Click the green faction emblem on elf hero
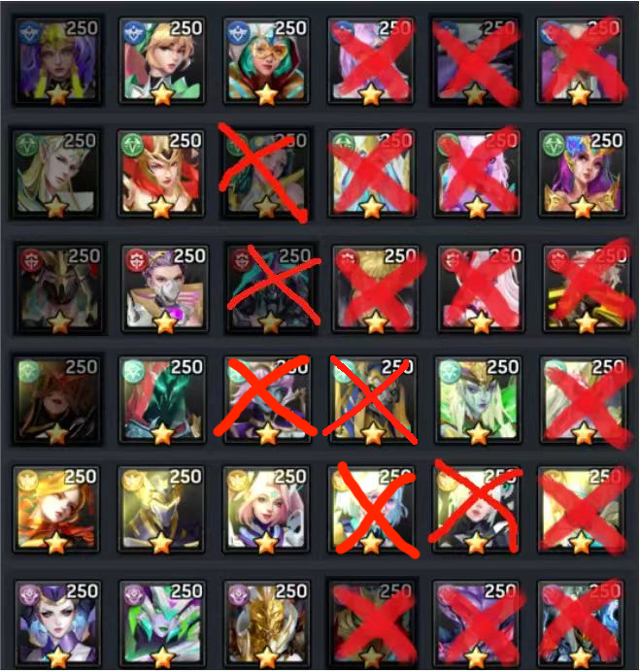The height and width of the screenshot is (672, 640). coord(28,145)
